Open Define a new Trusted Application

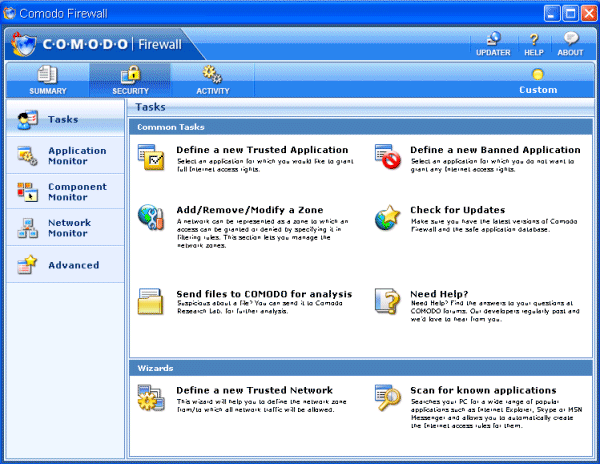[x=262, y=150]
